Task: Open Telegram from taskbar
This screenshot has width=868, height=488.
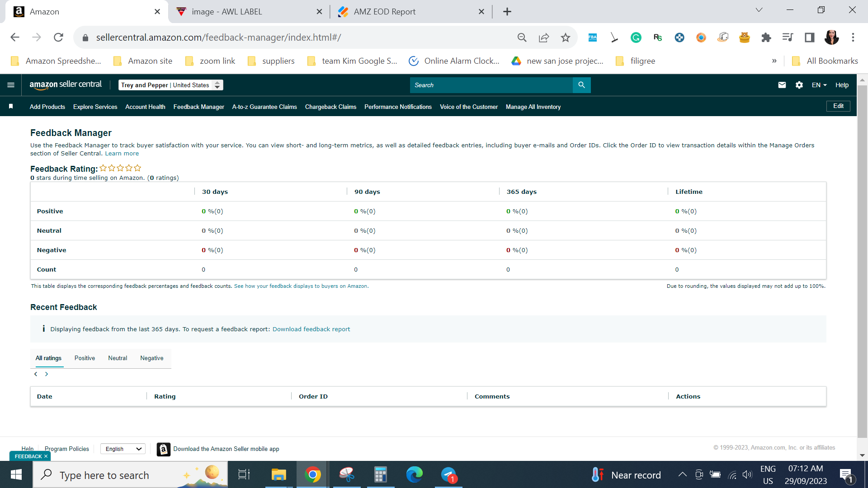Action: coord(448,475)
